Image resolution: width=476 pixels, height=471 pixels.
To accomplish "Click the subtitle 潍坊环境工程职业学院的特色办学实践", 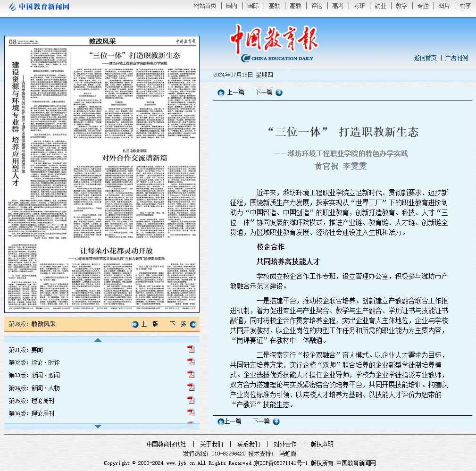I will (x=348, y=154).
